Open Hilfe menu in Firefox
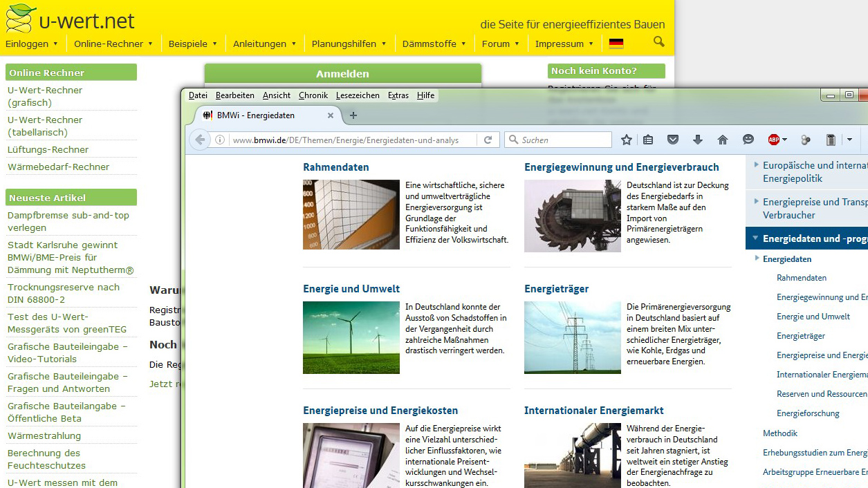 tap(426, 95)
